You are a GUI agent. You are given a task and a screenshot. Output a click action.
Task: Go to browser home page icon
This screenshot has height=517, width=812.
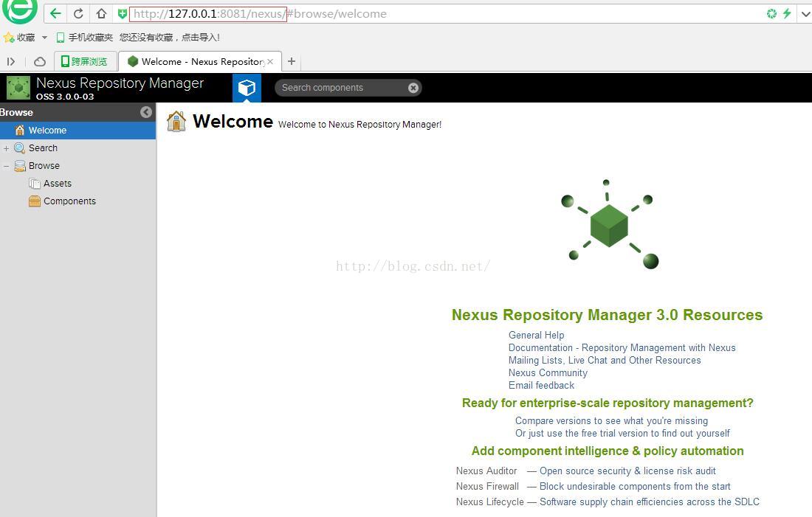(x=102, y=14)
